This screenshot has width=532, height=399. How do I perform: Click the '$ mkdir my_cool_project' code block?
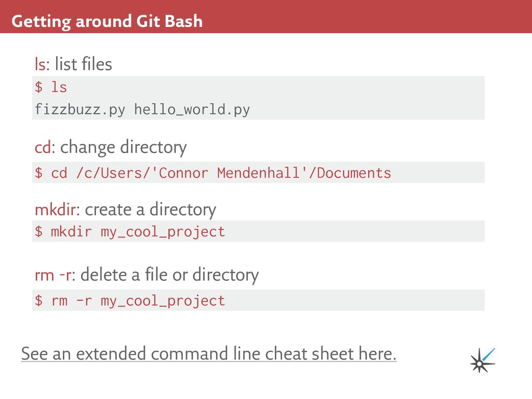pos(130,231)
